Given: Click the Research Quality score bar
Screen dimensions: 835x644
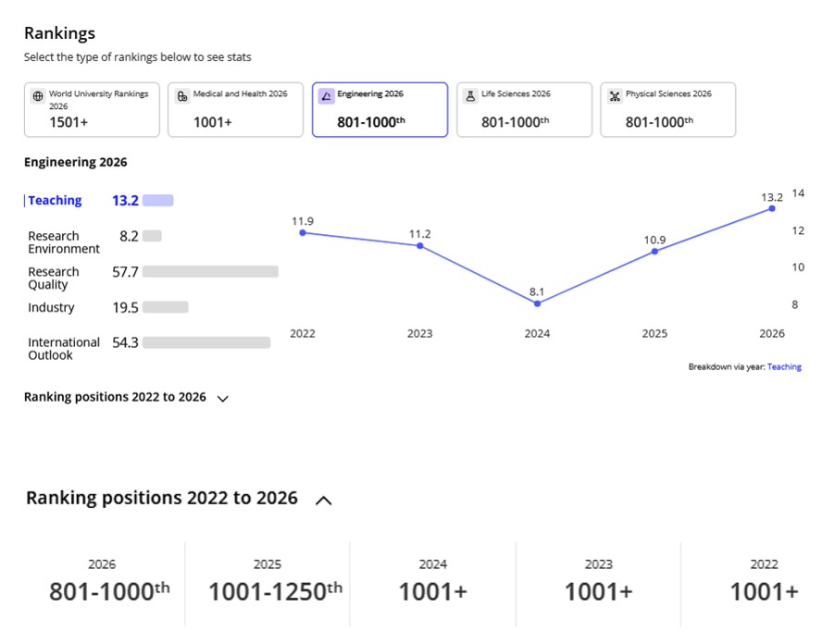Looking at the screenshot, I should 210,272.
